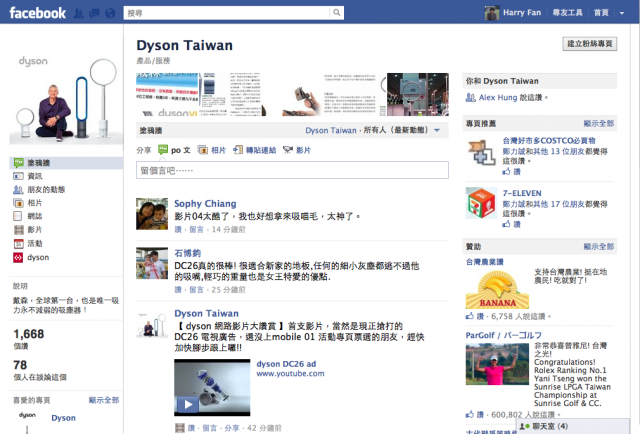This screenshot has width=640, height=434.
Task: Open Alex Hung's profile link
Action: (498, 97)
